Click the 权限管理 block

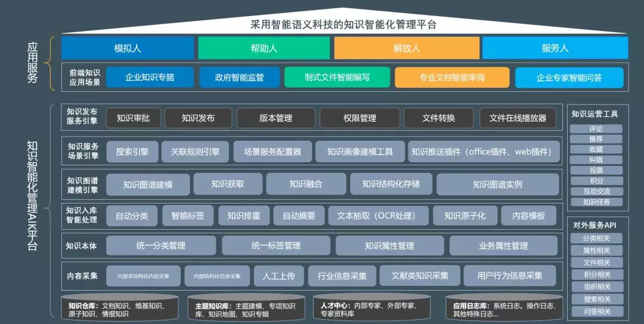(360, 118)
